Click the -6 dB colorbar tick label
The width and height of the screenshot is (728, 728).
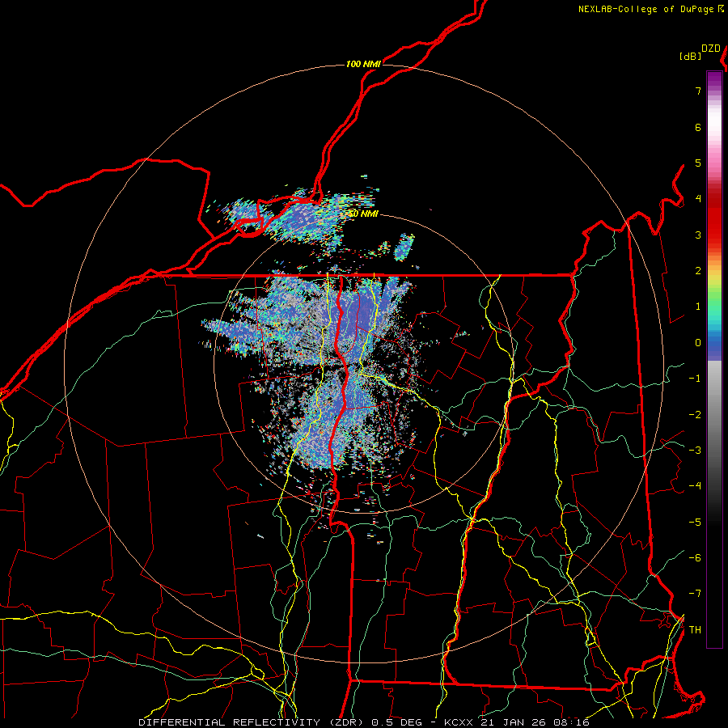coord(695,558)
